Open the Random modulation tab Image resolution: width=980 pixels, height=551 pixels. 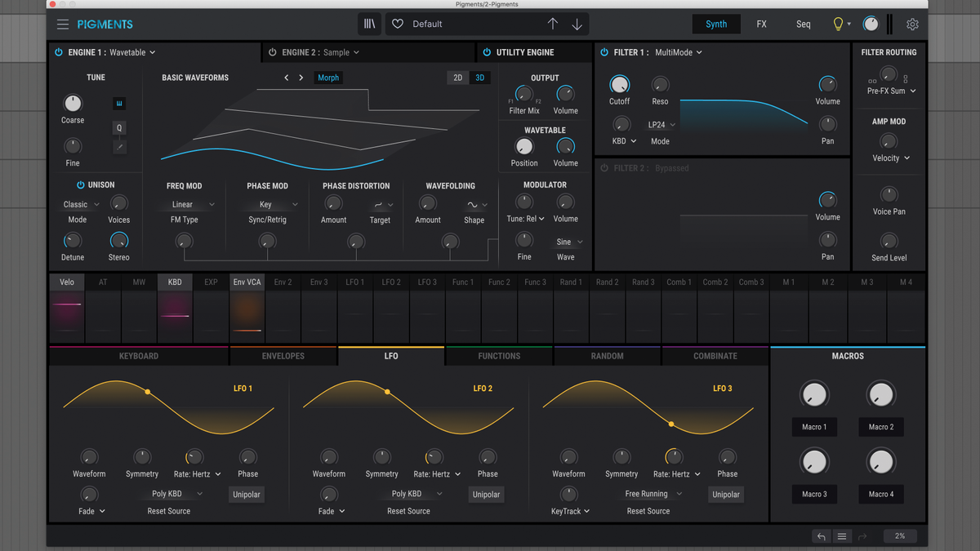click(607, 356)
